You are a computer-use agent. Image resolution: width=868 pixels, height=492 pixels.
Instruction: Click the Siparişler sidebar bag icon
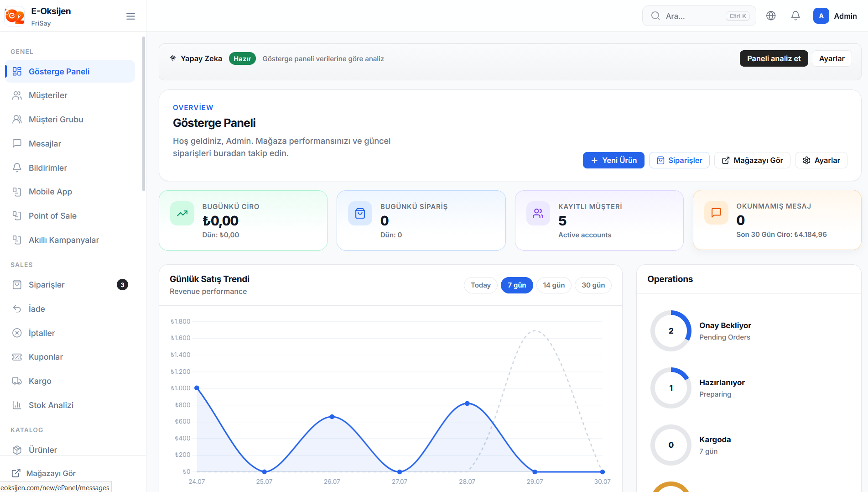[x=17, y=285]
